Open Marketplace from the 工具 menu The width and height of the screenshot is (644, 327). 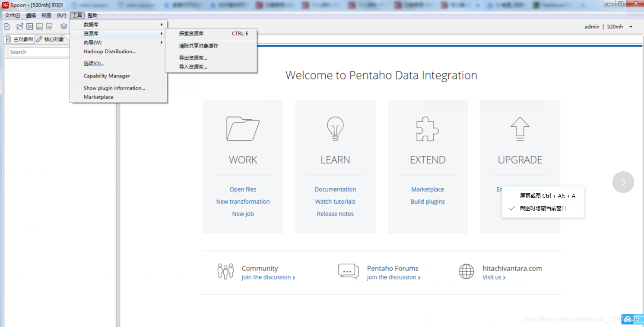coord(119,97)
